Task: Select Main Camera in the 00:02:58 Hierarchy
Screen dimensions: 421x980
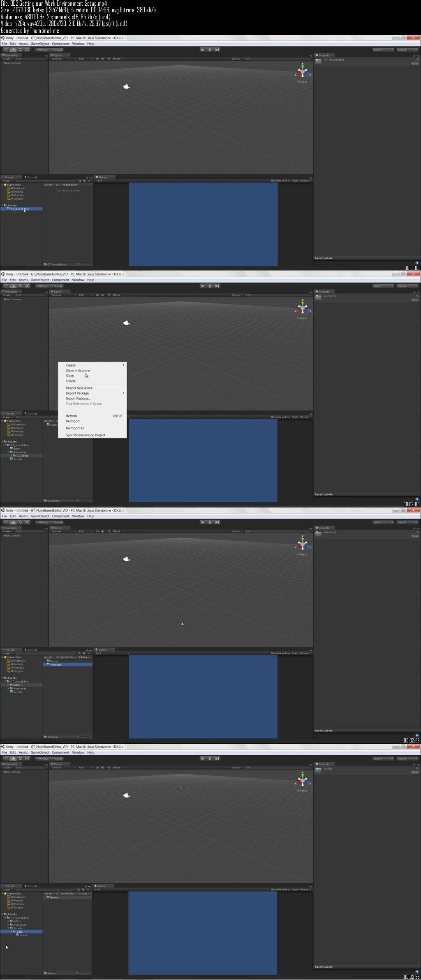Action: [12, 536]
